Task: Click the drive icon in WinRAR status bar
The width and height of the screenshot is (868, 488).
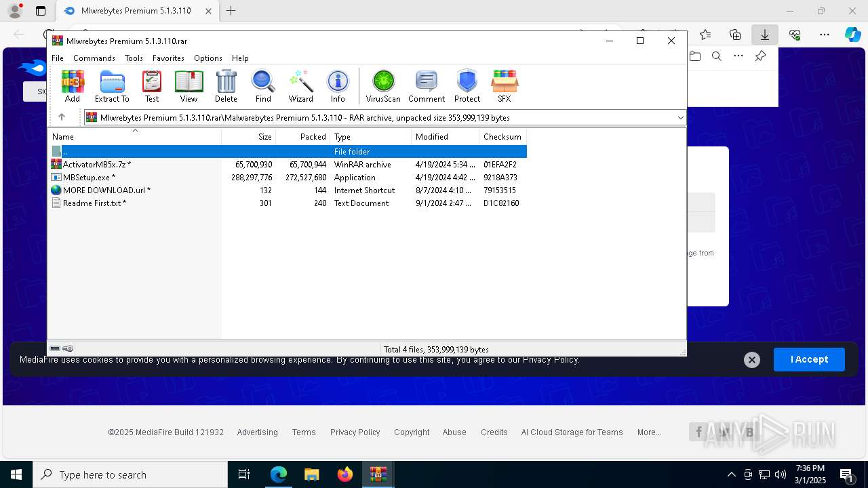Action: pos(56,348)
